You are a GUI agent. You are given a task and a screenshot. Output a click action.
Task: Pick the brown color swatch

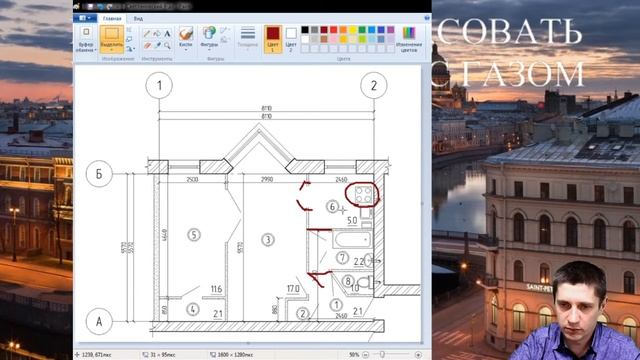coord(324,39)
